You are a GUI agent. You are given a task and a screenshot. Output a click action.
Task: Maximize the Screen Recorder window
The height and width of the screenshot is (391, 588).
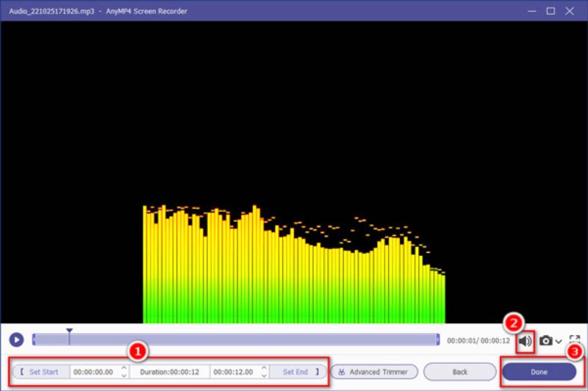coord(551,10)
